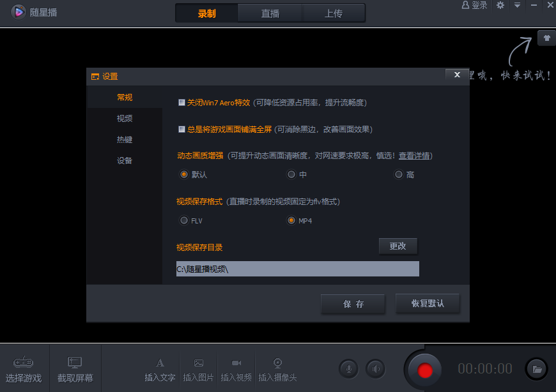Open the 插入图片 image insert tool

[x=198, y=370]
